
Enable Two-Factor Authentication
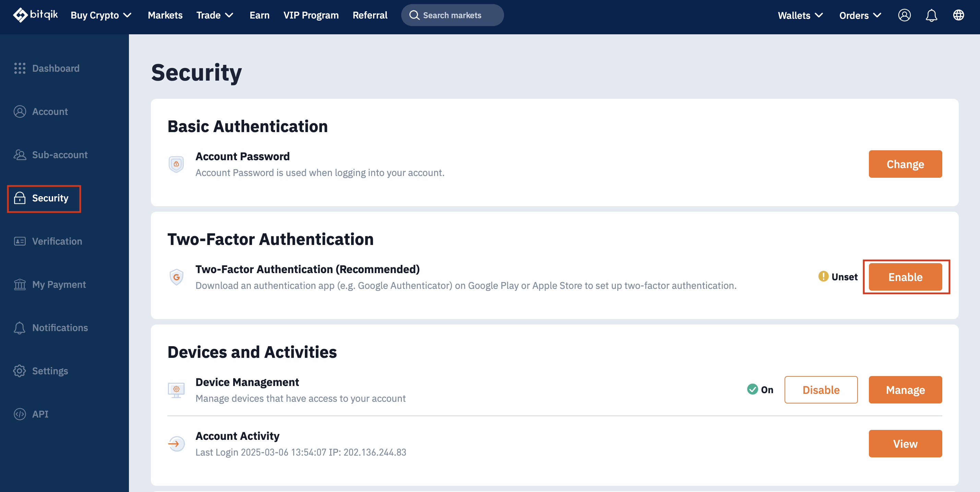point(906,277)
